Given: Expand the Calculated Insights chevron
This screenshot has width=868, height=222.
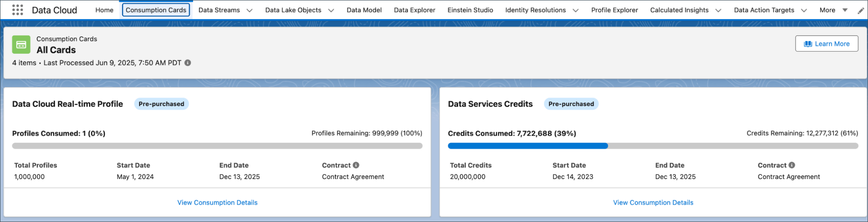Looking at the screenshot, I should [718, 10].
